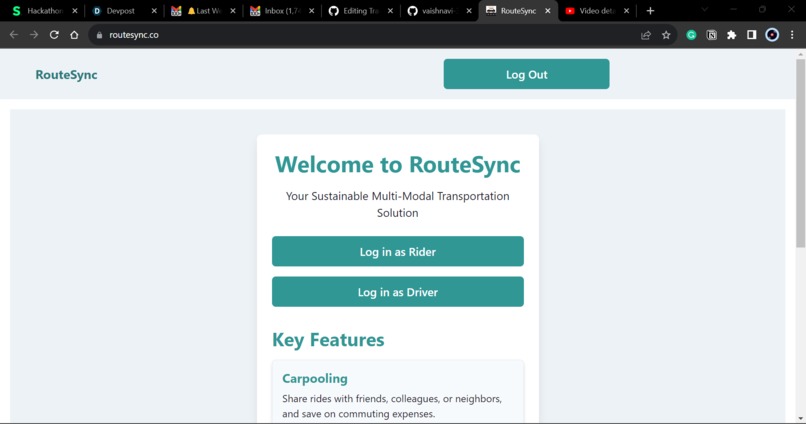Click the browser forward arrow
The image size is (806, 424).
tap(34, 35)
